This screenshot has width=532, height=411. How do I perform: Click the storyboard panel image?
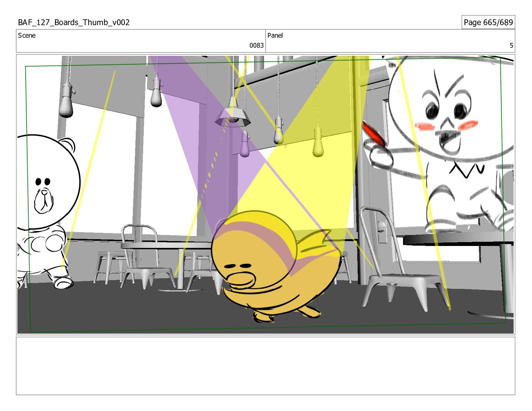click(265, 195)
